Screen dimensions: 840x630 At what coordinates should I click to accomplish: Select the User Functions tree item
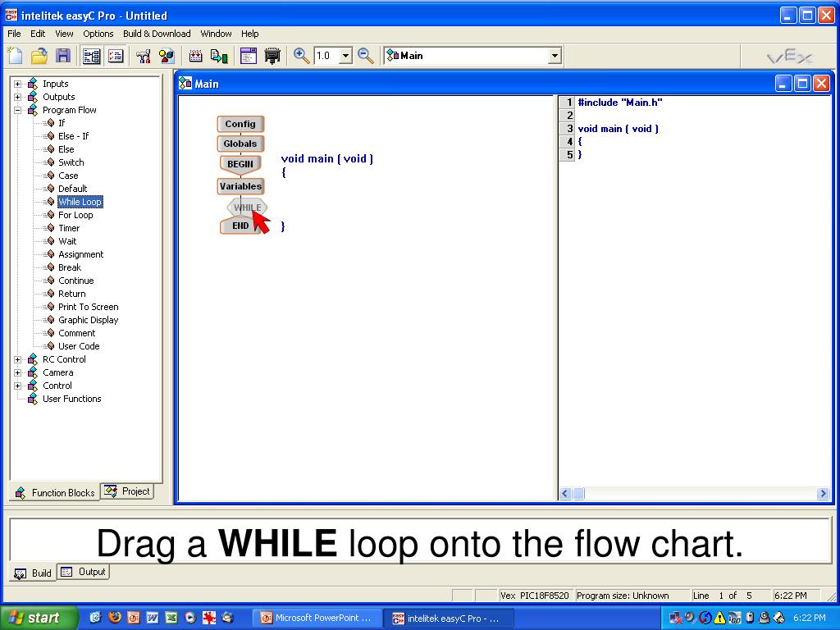coord(72,399)
